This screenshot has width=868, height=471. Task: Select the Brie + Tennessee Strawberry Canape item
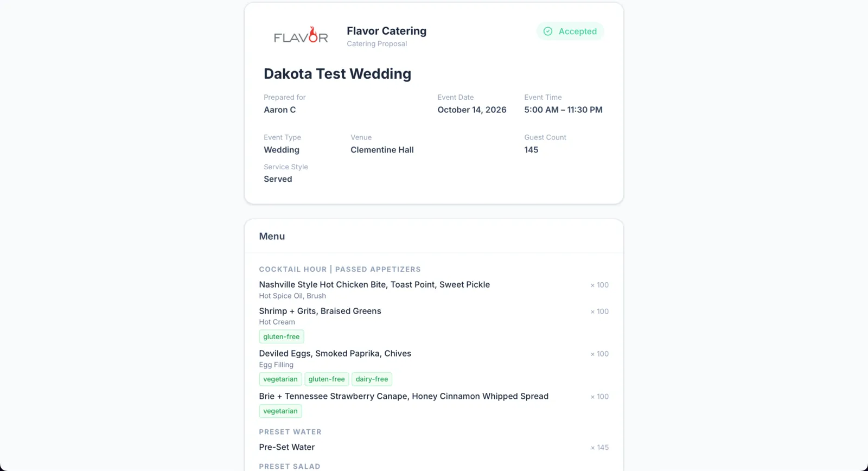pos(404,396)
